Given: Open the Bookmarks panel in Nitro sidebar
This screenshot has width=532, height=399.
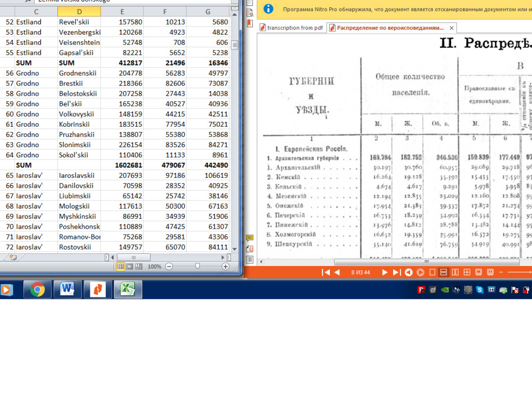Looking at the screenshot, I should click(x=250, y=23).
